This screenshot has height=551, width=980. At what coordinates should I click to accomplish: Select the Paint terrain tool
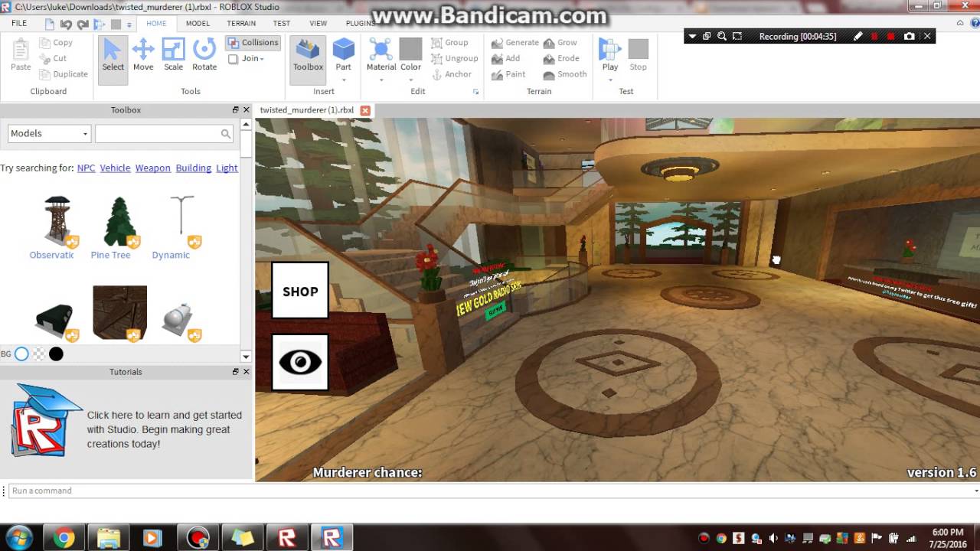coord(508,74)
